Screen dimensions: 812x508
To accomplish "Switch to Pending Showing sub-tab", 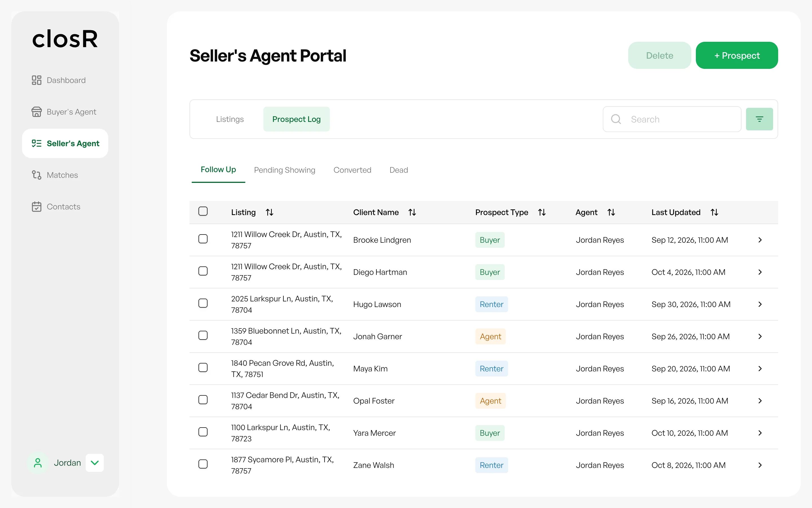I will point(284,170).
